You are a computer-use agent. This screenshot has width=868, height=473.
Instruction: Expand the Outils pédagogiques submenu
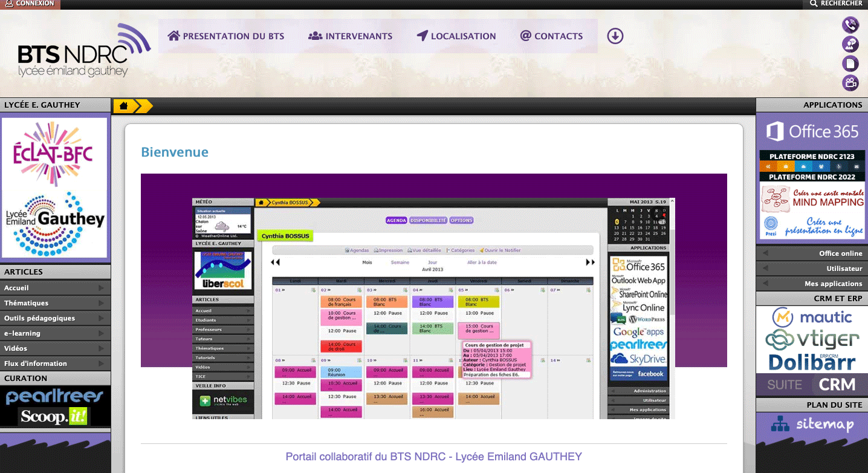pos(54,318)
